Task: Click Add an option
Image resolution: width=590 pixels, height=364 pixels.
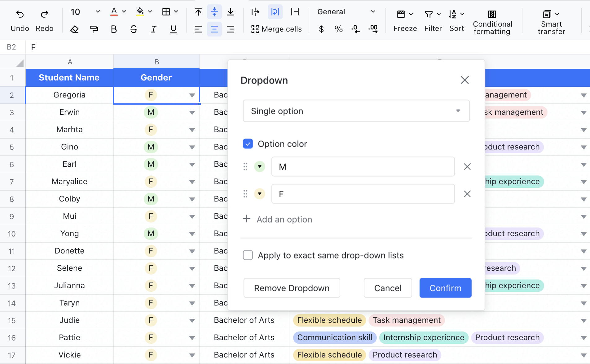Action: (x=277, y=219)
